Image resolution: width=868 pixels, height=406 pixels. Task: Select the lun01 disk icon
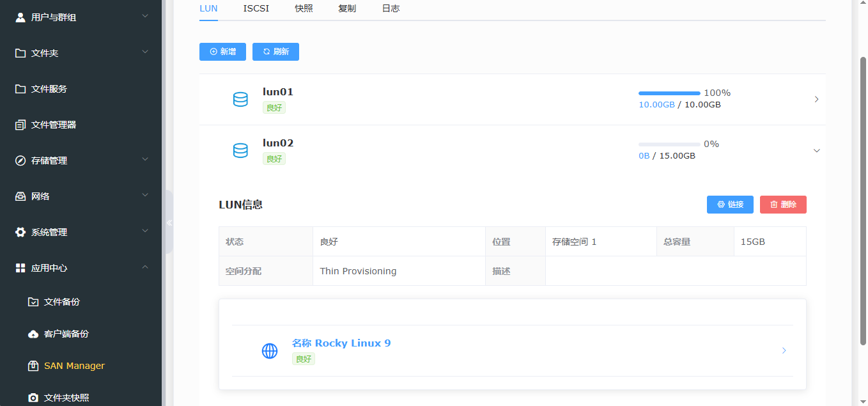coord(240,99)
